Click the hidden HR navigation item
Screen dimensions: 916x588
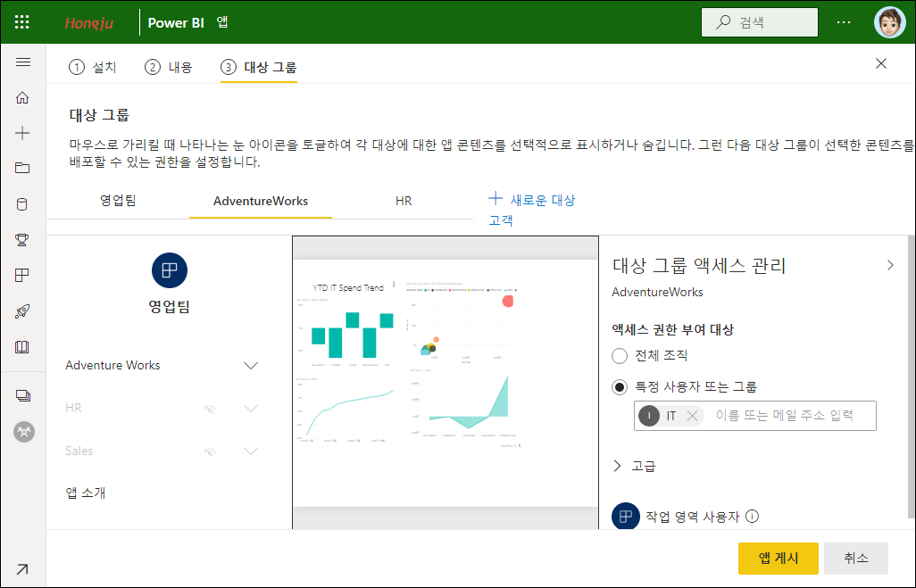coord(73,408)
